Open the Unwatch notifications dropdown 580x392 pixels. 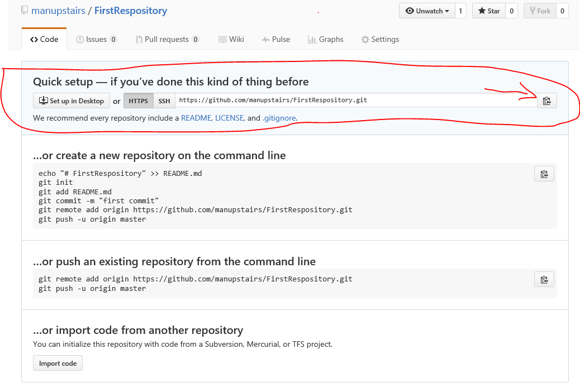[x=427, y=11]
